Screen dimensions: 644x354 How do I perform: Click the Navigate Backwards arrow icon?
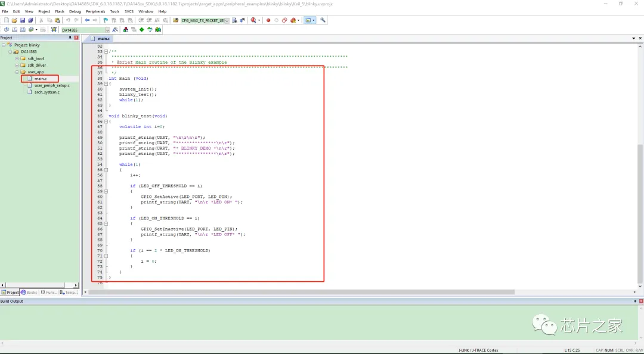(x=87, y=20)
